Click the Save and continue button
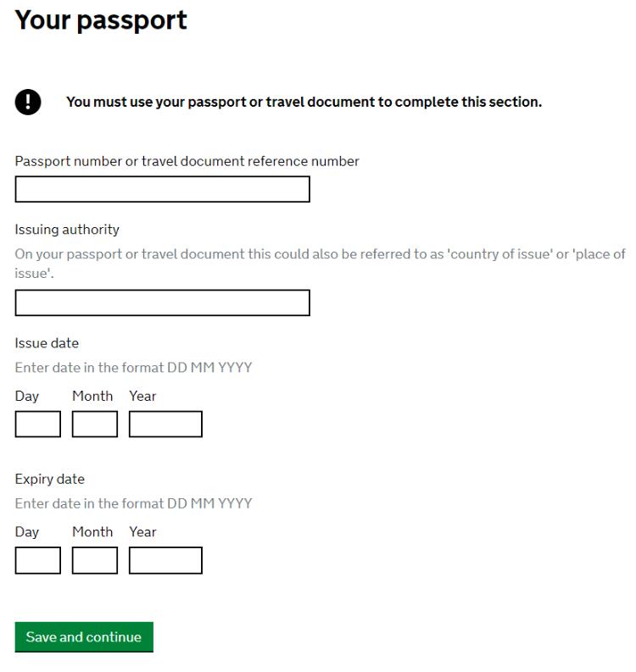The image size is (636, 672). point(84,637)
